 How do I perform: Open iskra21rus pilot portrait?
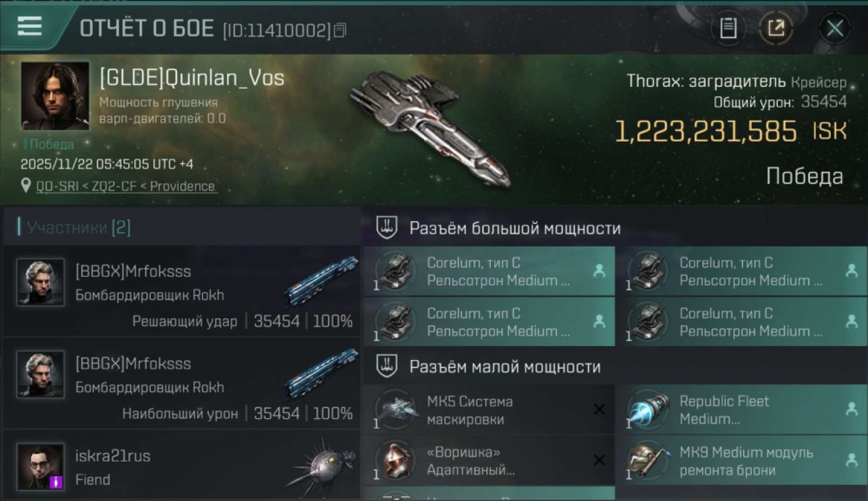pos(41,466)
